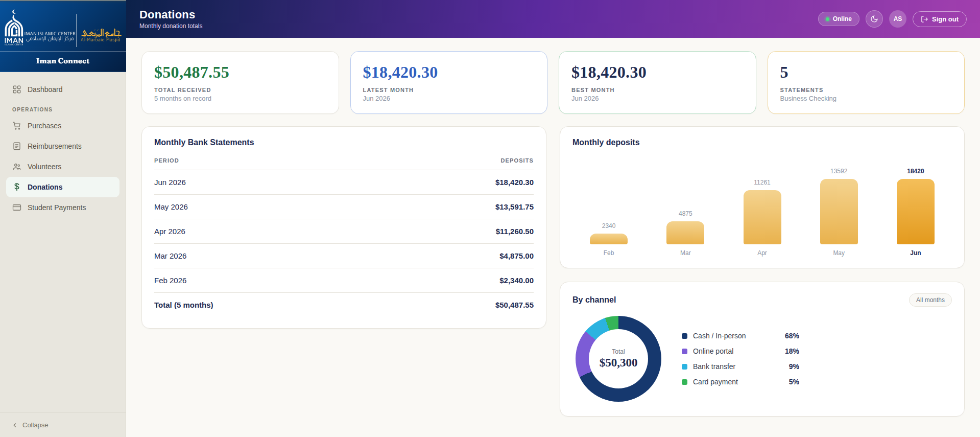Select the Best Month card
This screenshot has height=437, width=980.
tap(657, 82)
